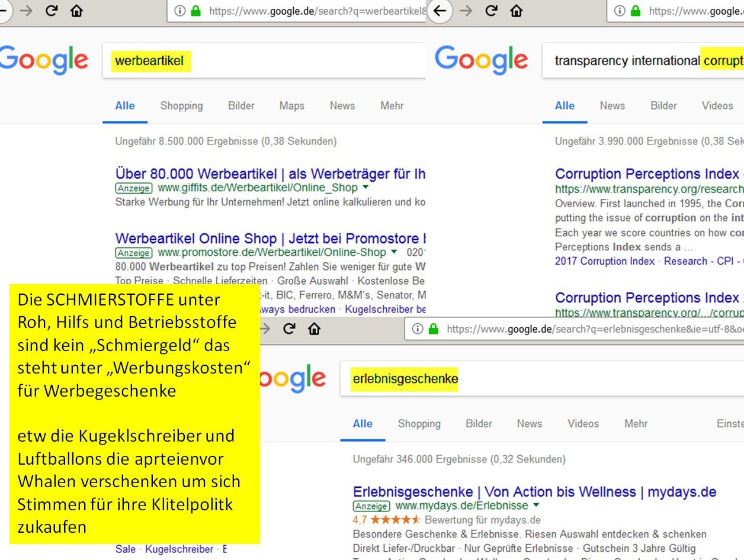Show site information icon in erlebnisgeschenke window

[x=418, y=329]
